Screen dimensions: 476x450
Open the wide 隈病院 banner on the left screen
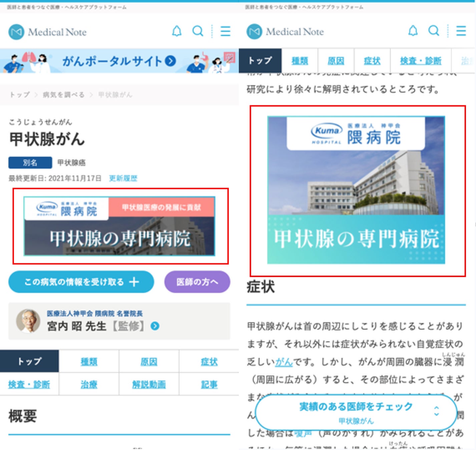tap(119, 226)
